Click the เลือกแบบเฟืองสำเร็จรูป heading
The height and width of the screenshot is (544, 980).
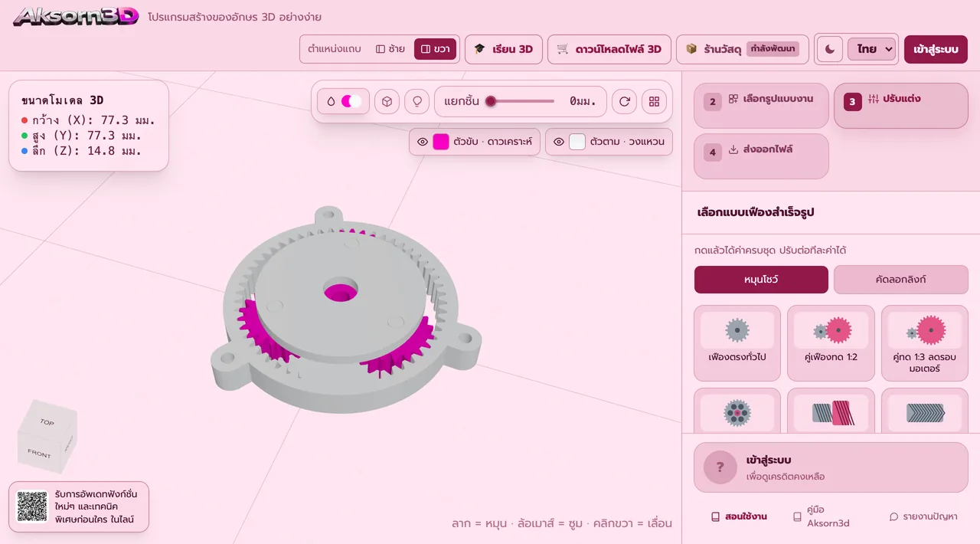pos(756,212)
